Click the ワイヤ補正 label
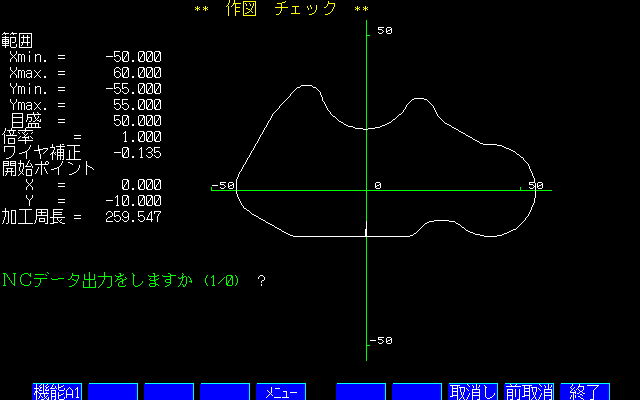 (x=42, y=153)
